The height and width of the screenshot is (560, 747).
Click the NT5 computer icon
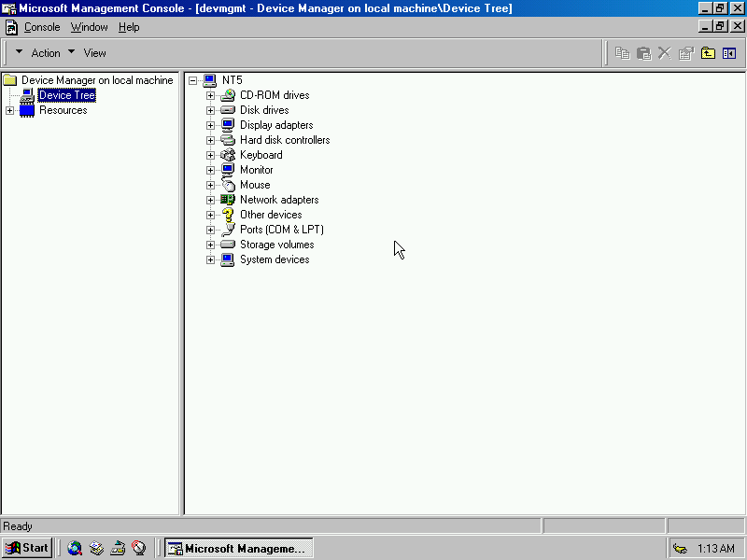click(x=210, y=80)
